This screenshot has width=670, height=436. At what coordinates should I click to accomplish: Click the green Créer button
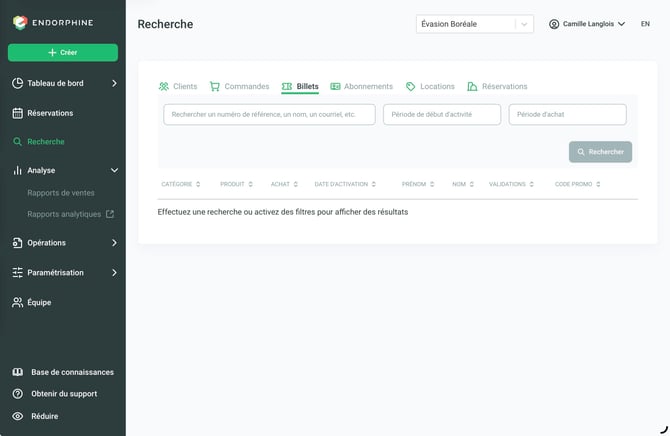coord(63,53)
